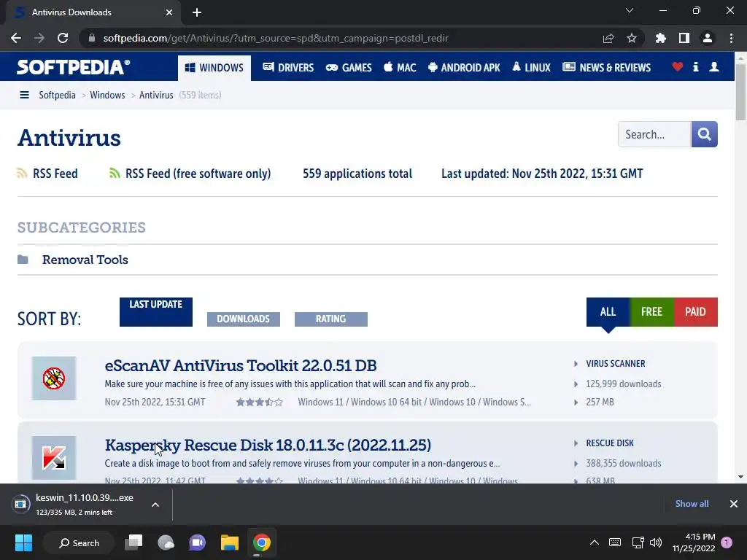Sort the list by Rating
Viewport: 747px width, 560px height.
point(331,319)
